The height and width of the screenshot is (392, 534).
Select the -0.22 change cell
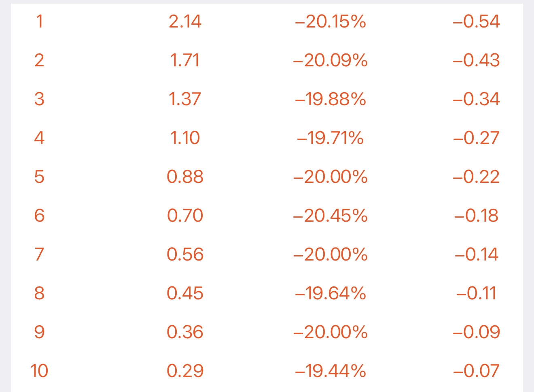point(476,177)
